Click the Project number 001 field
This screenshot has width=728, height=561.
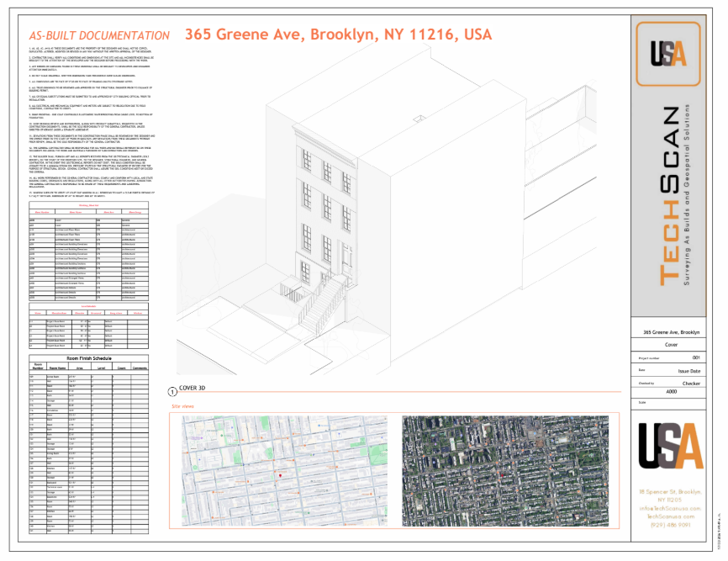(x=695, y=357)
